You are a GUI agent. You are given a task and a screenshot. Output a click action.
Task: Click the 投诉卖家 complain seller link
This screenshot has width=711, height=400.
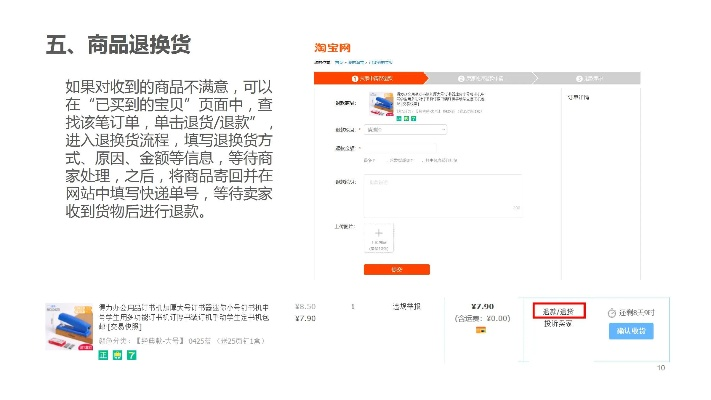pos(558,324)
